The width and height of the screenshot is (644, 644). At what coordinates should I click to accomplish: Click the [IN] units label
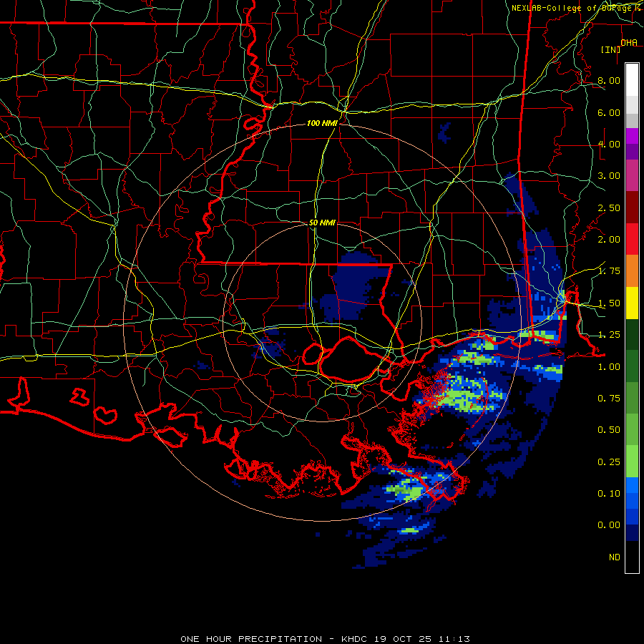[x=611, y=49]
